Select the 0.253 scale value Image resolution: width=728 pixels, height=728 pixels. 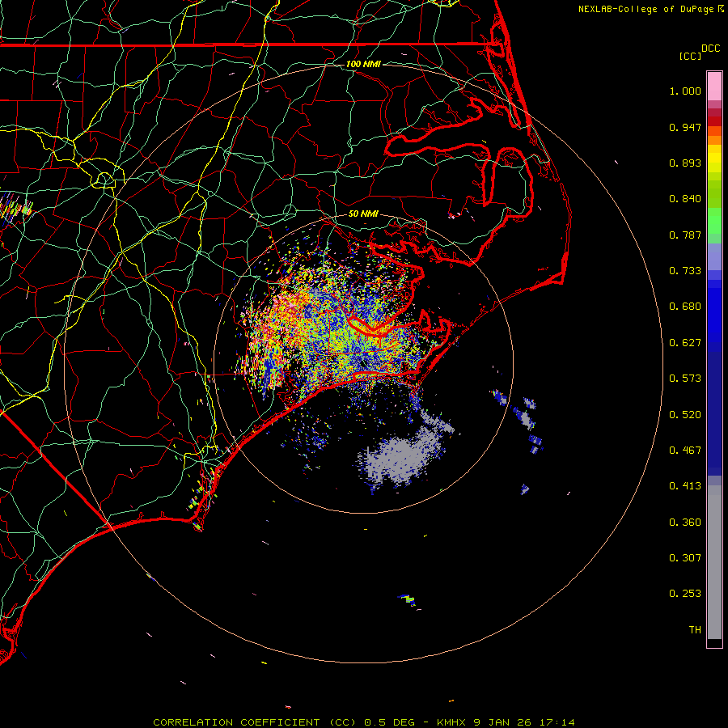tap(685, 594)
